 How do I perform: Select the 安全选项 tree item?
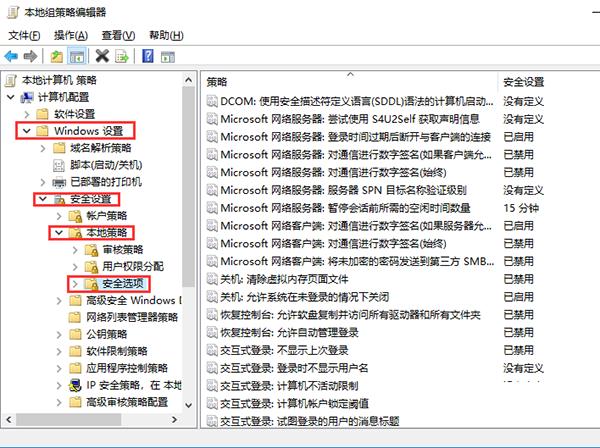coord(122,283)
